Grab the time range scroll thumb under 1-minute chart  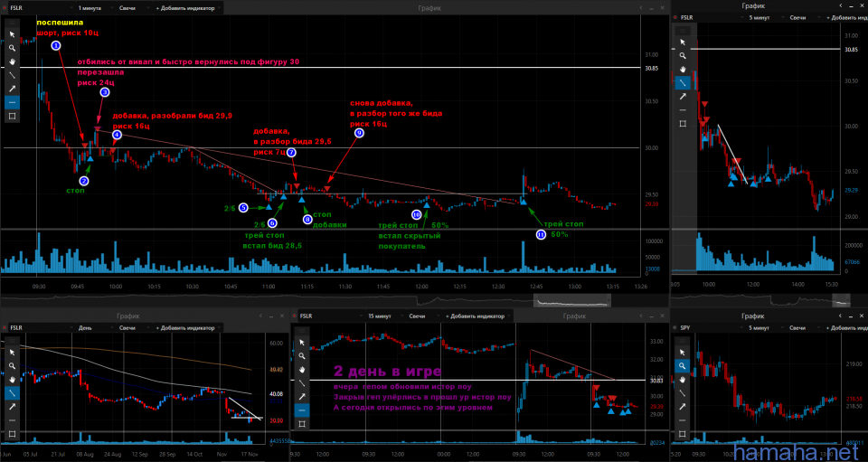572,300
